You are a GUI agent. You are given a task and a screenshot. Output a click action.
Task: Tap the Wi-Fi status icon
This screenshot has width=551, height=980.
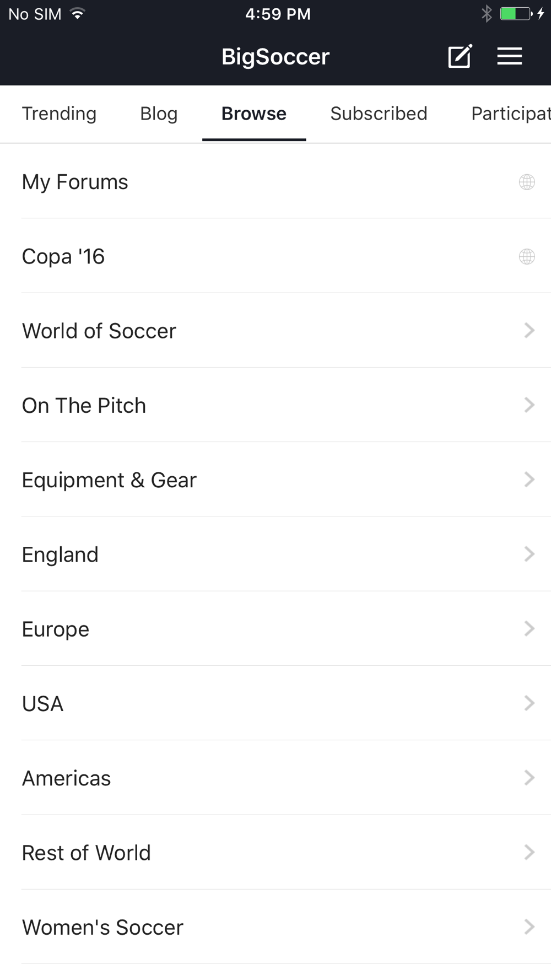coord(78,14)
